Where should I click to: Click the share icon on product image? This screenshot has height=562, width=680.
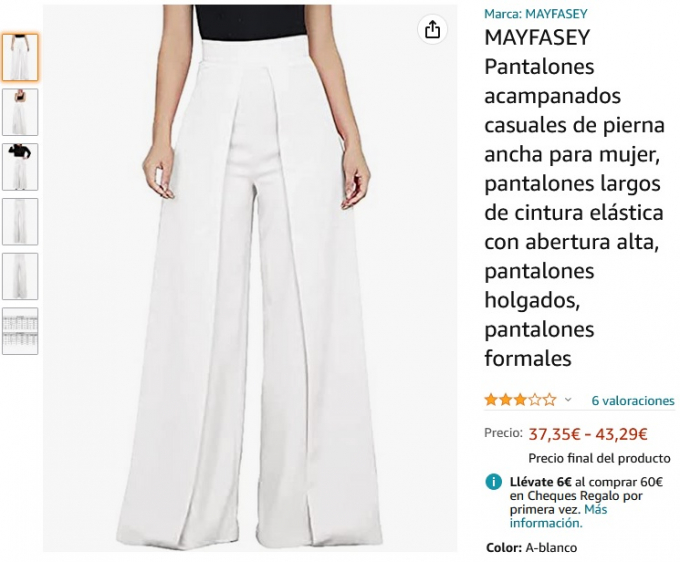tap(432, 30)
